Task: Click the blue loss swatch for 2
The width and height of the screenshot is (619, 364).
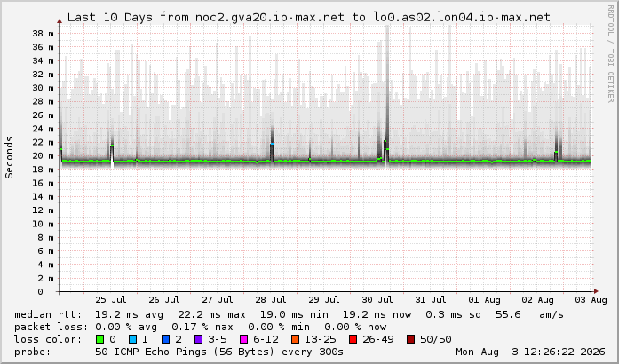Action: point(166,339)
